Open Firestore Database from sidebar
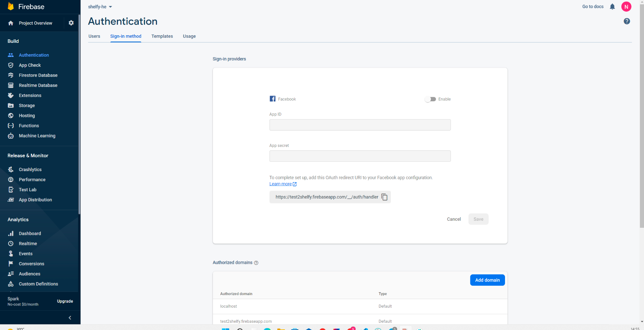 point(38,75)
